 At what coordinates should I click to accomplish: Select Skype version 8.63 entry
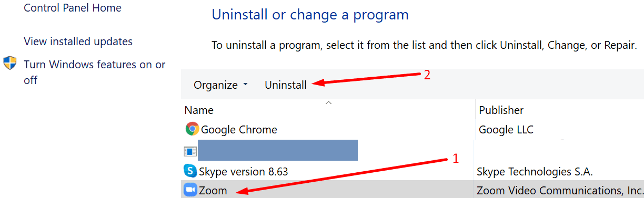[x=243, y=171]
